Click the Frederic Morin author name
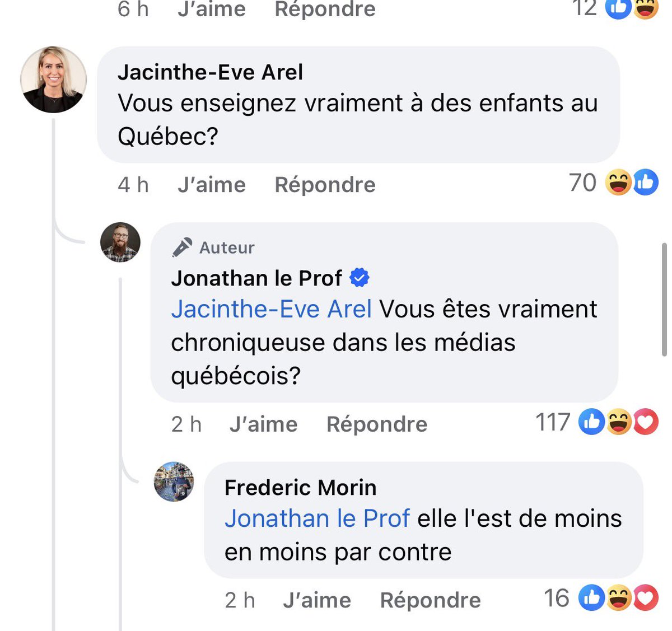Screen dimensions: 672x631 click(300, 488)
